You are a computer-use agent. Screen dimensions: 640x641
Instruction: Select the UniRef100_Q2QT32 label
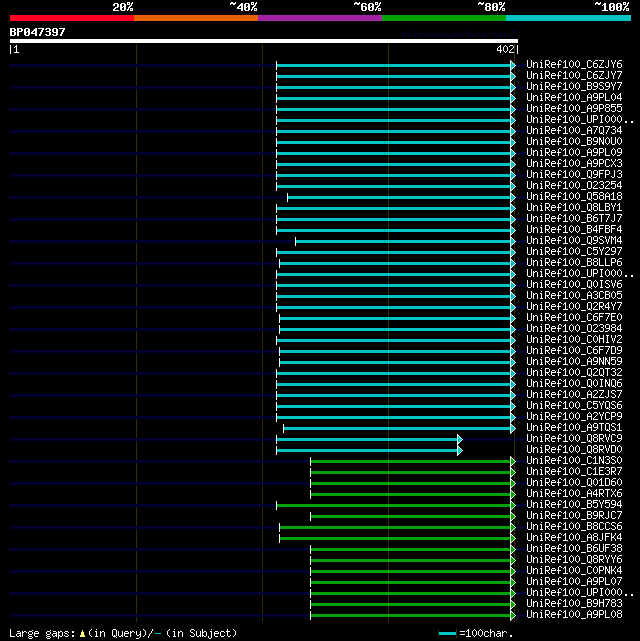pyautogui.click(x=574, y=372)
